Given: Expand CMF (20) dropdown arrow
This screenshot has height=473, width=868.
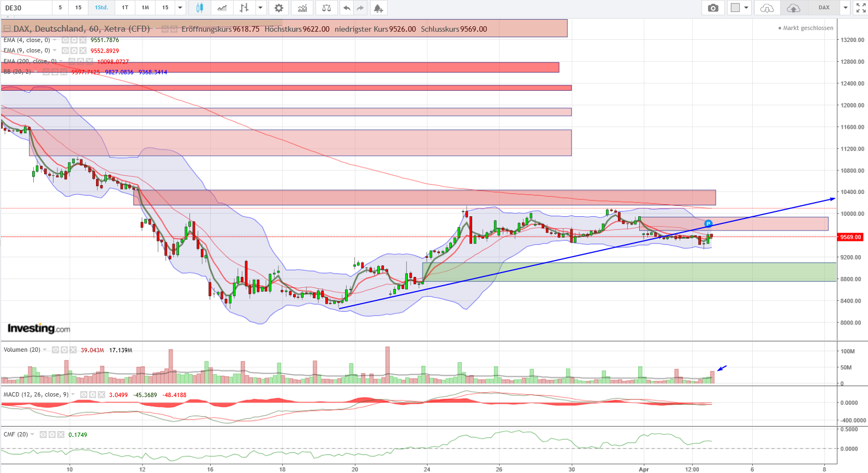Looking at the screenshot, I should [x=33, y=434].
